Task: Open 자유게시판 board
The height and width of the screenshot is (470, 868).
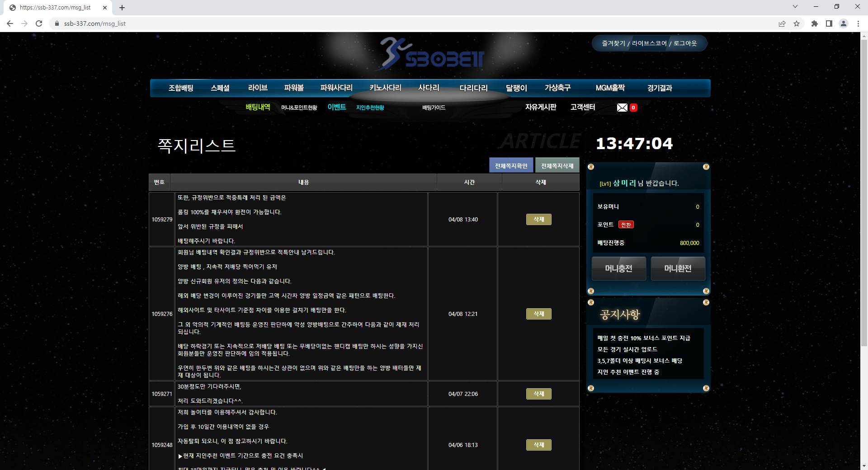Action: coord(541,107)
